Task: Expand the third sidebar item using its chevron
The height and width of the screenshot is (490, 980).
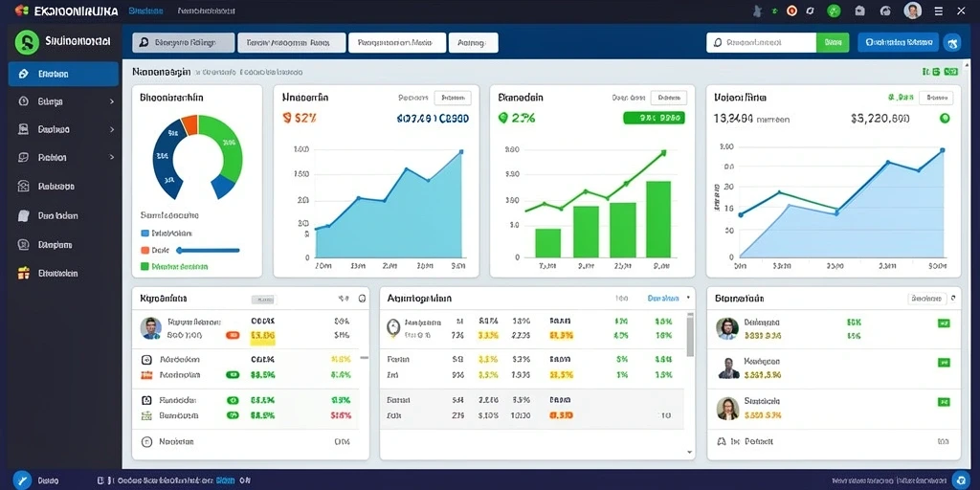Action: (112, 129)
